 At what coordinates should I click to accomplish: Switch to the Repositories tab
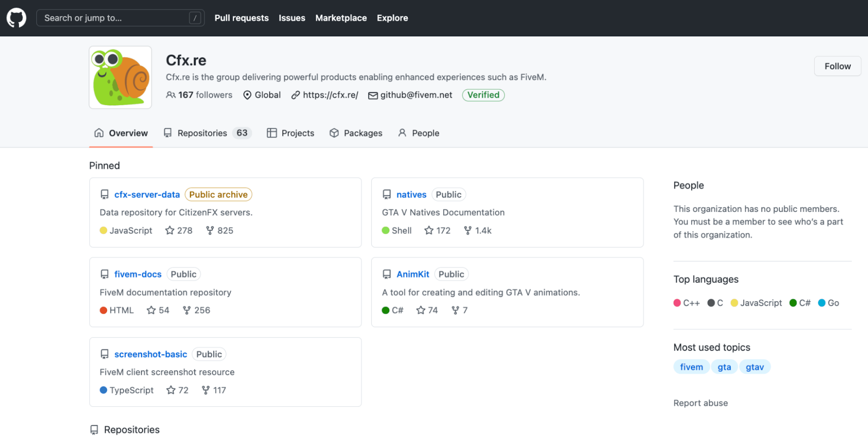[208, 133]
